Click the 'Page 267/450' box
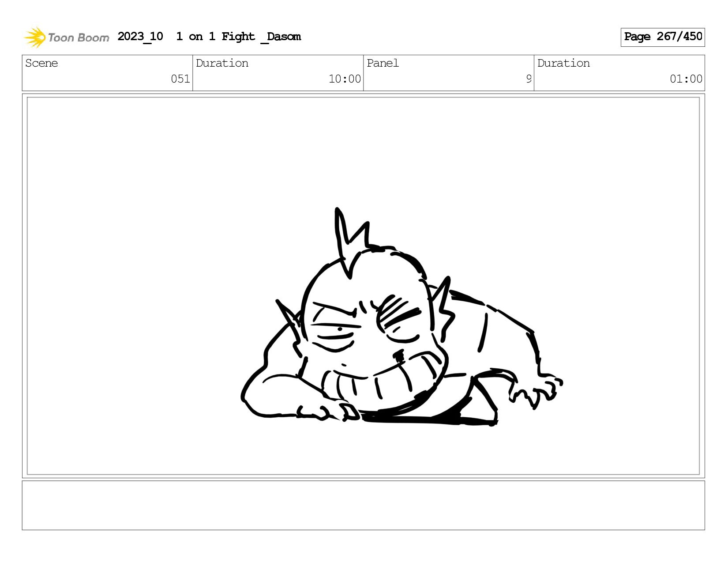 662,37
